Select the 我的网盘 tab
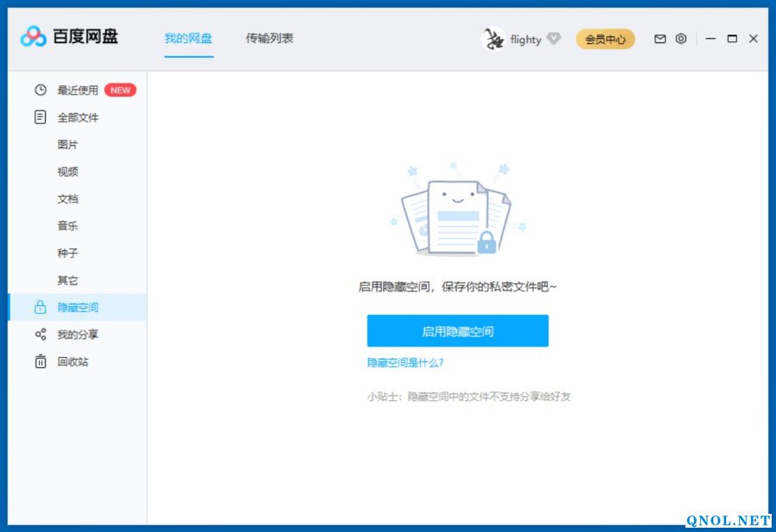The width and height of the screenshot is (776, 532). pos(189,38)
